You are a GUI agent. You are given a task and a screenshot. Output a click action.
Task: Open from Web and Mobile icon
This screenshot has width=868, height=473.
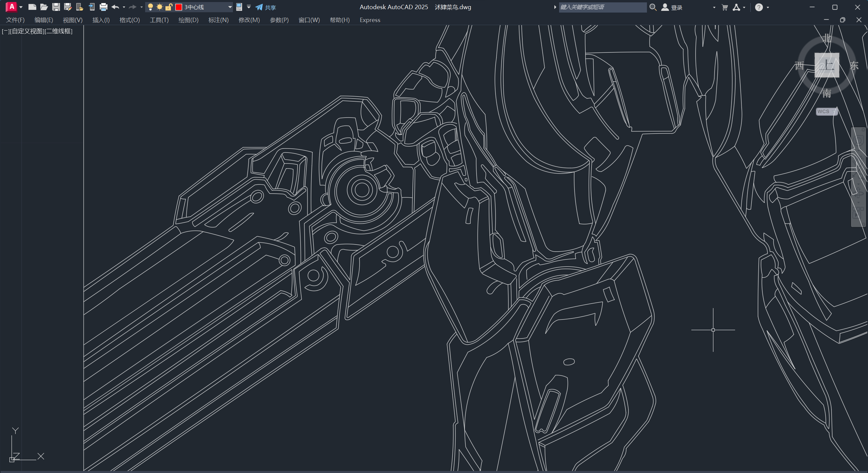tap(80, 7)
